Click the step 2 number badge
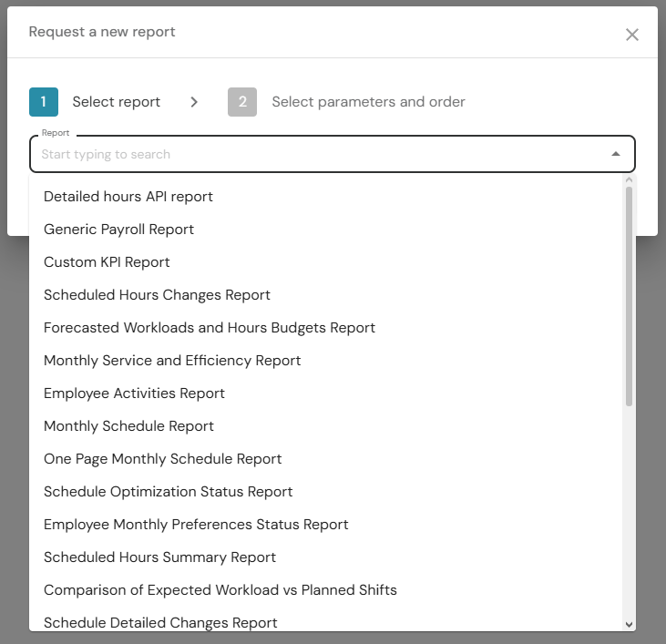 (242, 102)
